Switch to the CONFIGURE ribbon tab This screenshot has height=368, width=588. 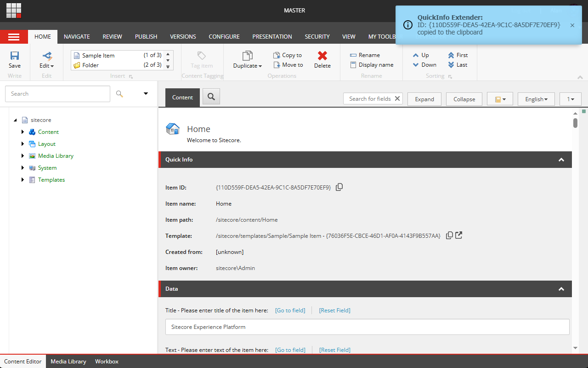[x=224, y=37]
